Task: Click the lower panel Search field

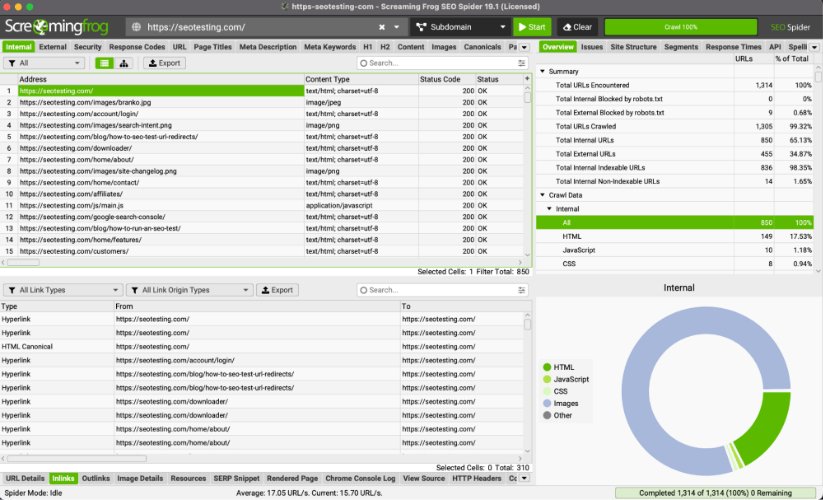Action: (442, 290)
